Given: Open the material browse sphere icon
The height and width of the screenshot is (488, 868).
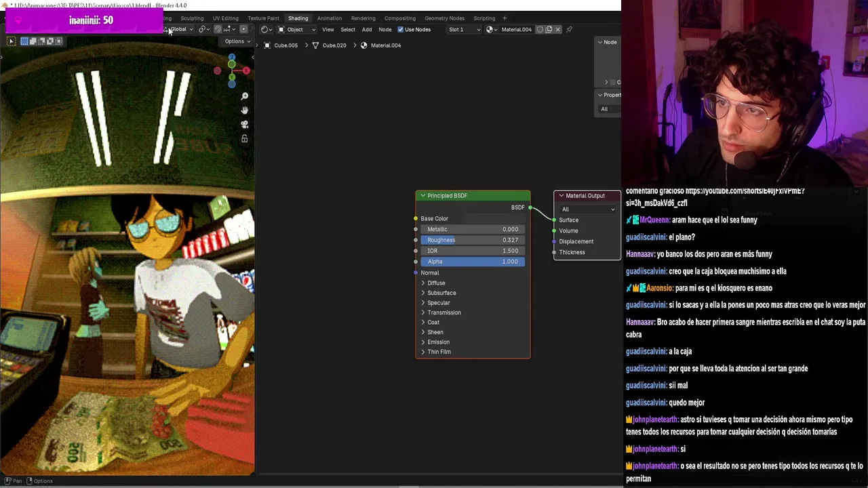Looking at the screenshot, I should [491, 29].
